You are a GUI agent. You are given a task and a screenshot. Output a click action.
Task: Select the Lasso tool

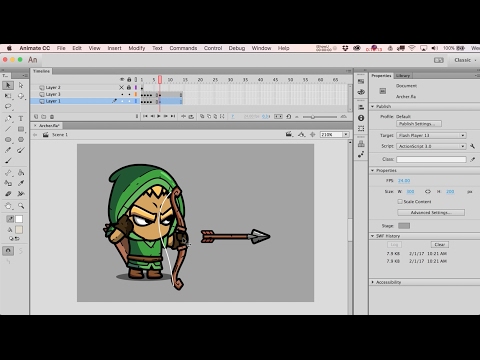(x=8, y=106)
